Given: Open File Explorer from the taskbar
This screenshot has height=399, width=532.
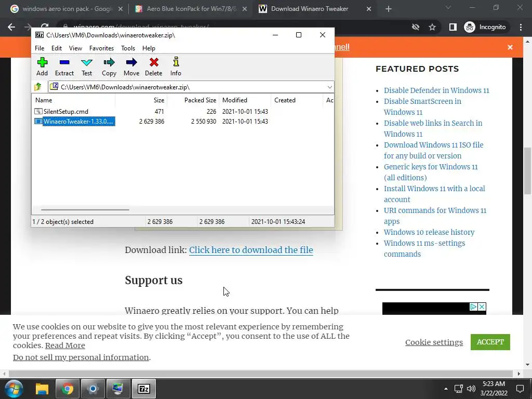Looking at the screenshot, I should coord(42,389).
